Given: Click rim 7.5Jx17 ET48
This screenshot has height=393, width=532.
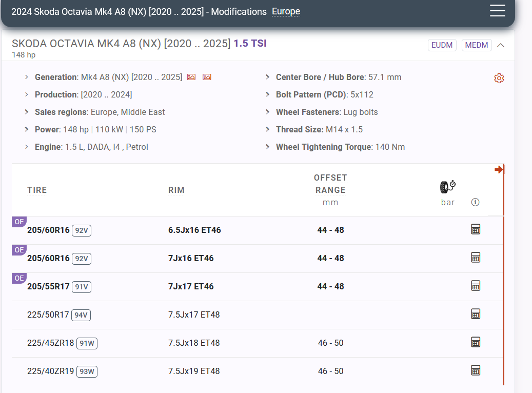Looking at the screenshot, I should point(194,315).
